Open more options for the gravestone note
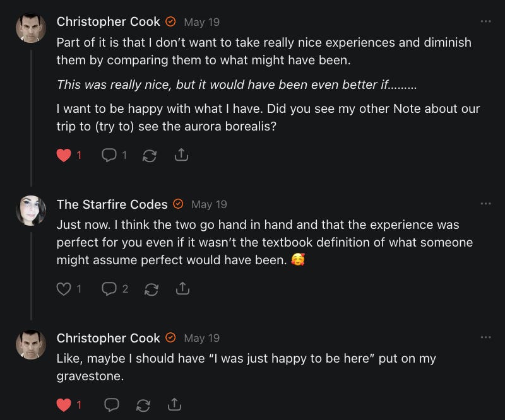 coord(485,337)
